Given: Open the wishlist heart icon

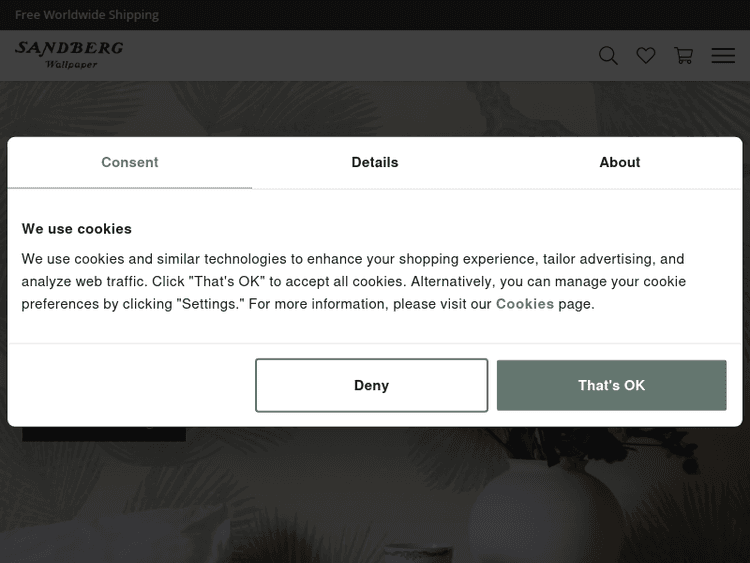Looking at the screenshot, I should pos(646,56).
